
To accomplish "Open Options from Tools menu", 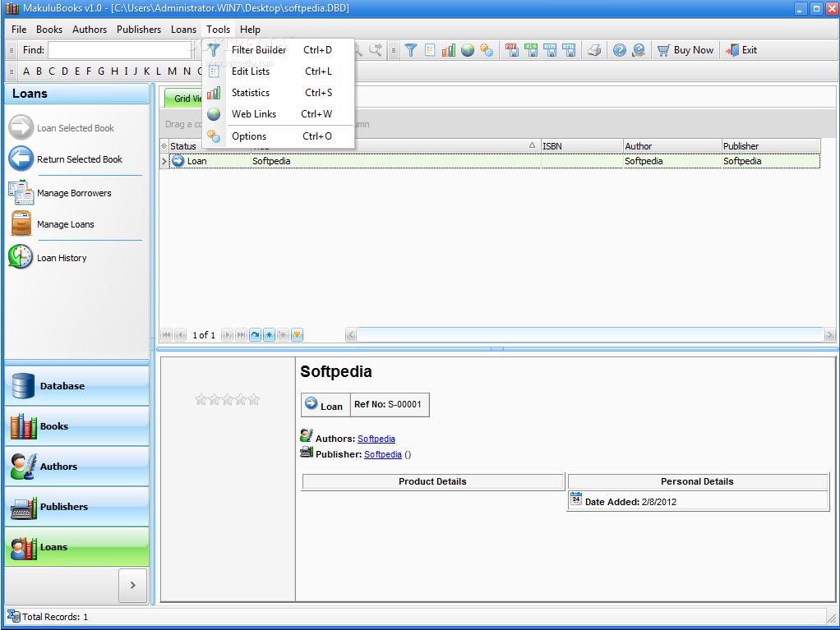I will (x=278, y=136).
